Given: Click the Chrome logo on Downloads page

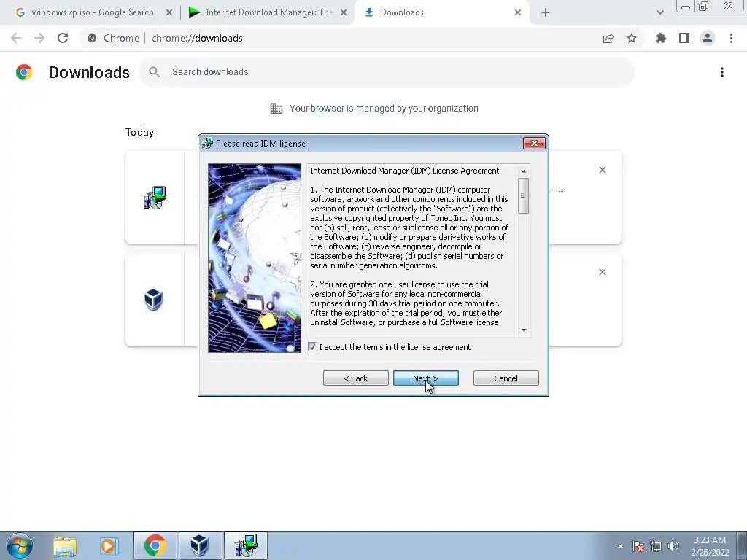Looking at the screenshot, I should [x=24, y=72].
